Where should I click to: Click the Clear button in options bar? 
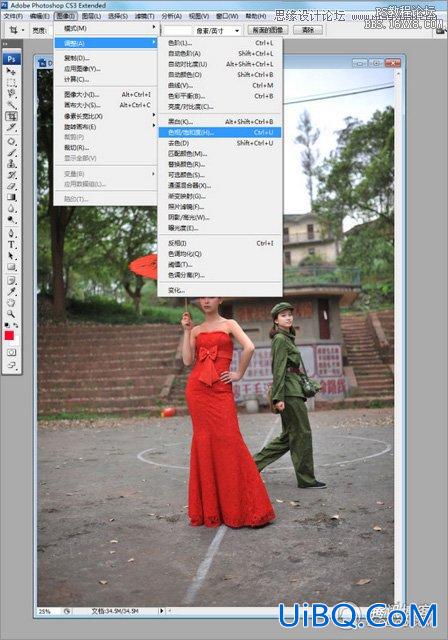point(308,30)
